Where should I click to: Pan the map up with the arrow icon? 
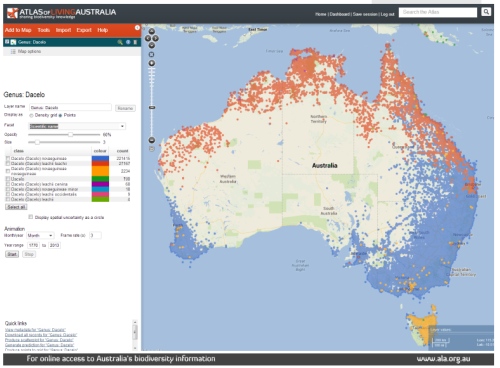(151, 31)
